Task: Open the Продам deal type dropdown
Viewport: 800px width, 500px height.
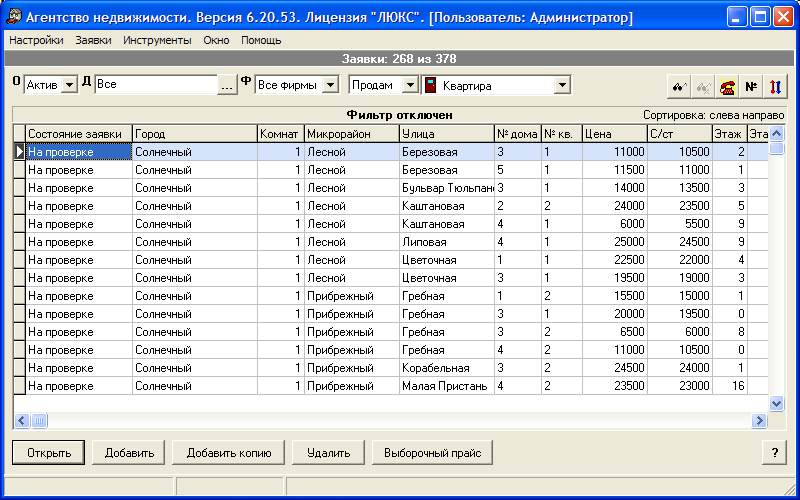Action: pos(410,85)
